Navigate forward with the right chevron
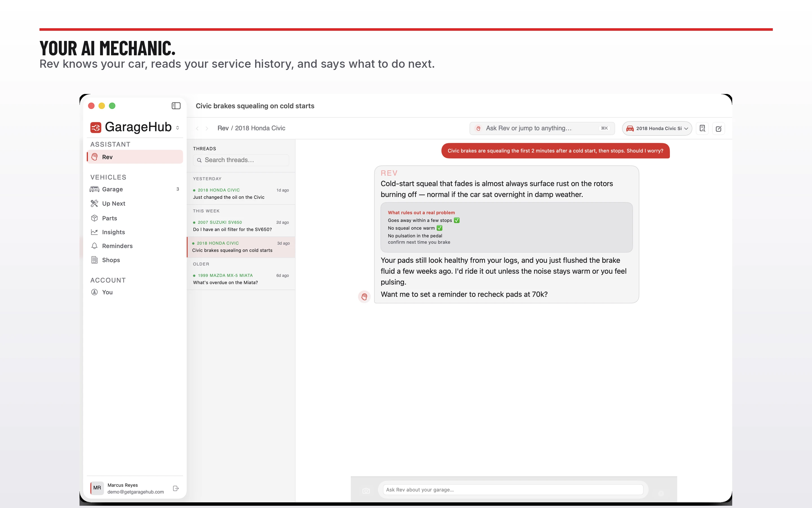 (207, 128)
